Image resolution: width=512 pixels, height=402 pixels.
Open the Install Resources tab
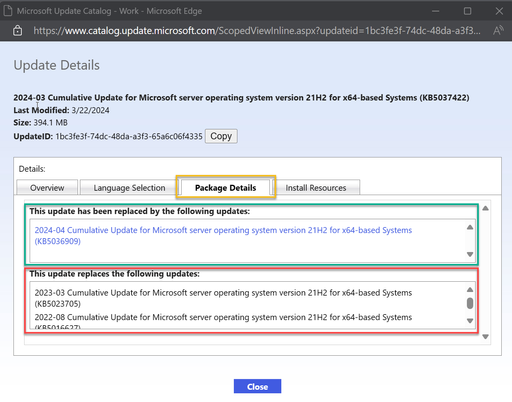point(316,188)
